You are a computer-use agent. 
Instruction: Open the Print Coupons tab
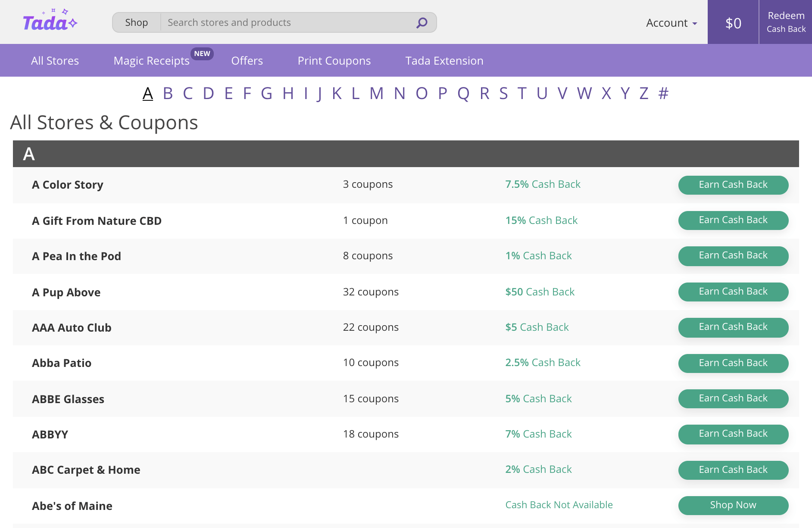pyautogui.click(x=334, y=61)
